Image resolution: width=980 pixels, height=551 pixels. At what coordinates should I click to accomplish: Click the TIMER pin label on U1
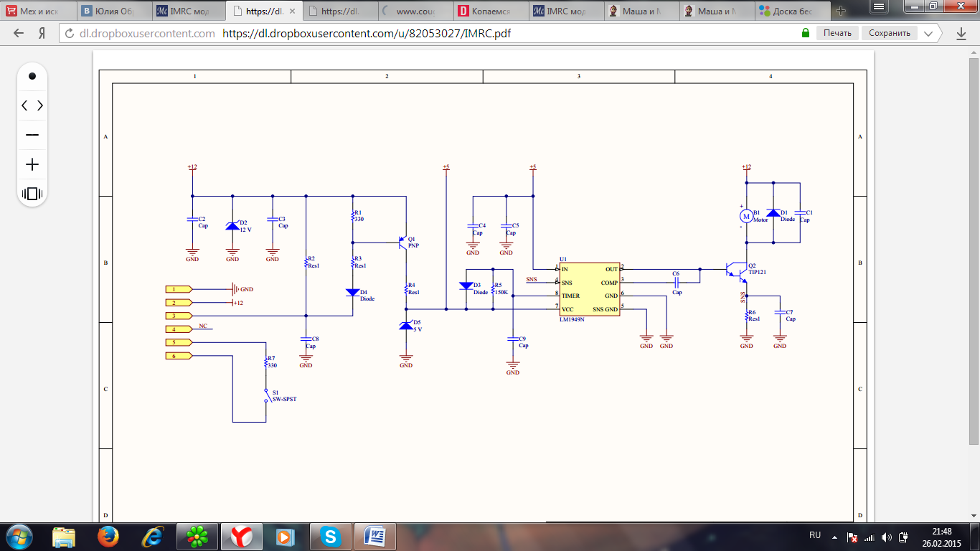(x=571, y=296)
